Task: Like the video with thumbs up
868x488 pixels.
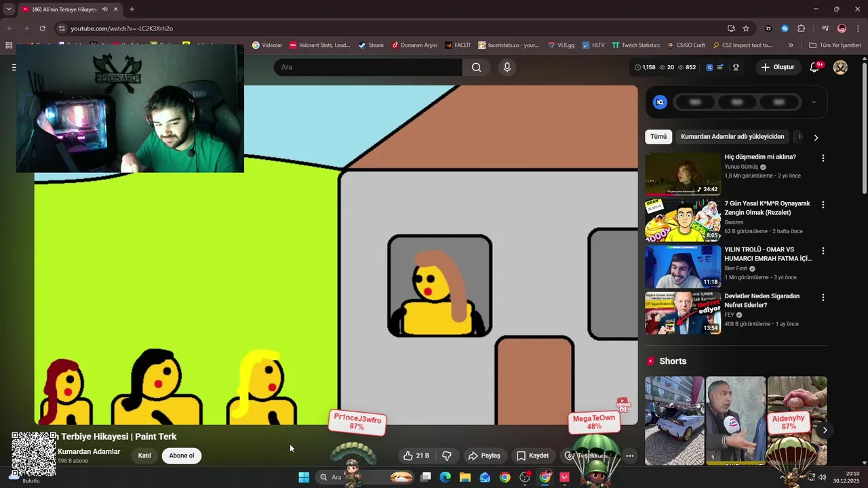Action: pos(416,455)
